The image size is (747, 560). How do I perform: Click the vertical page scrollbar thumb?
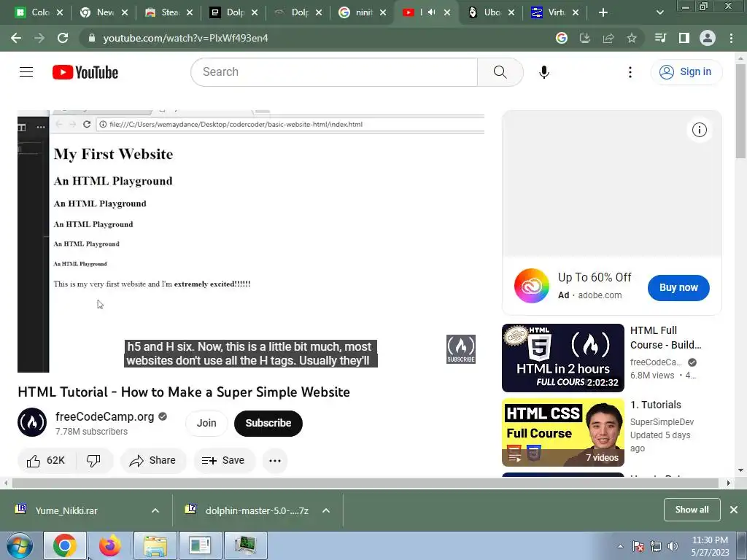tap(741, 111)
